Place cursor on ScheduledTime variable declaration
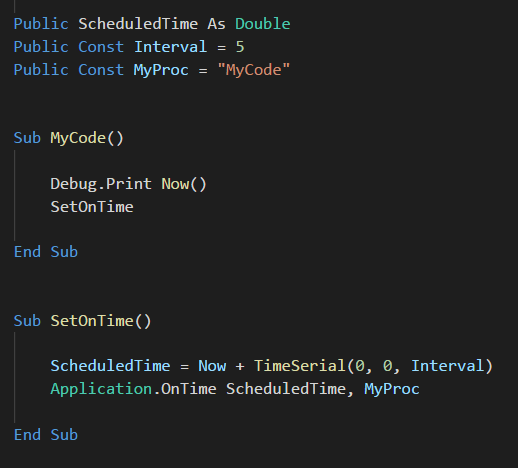The height and width of the screenshot is (468, 518). [138, 24]
